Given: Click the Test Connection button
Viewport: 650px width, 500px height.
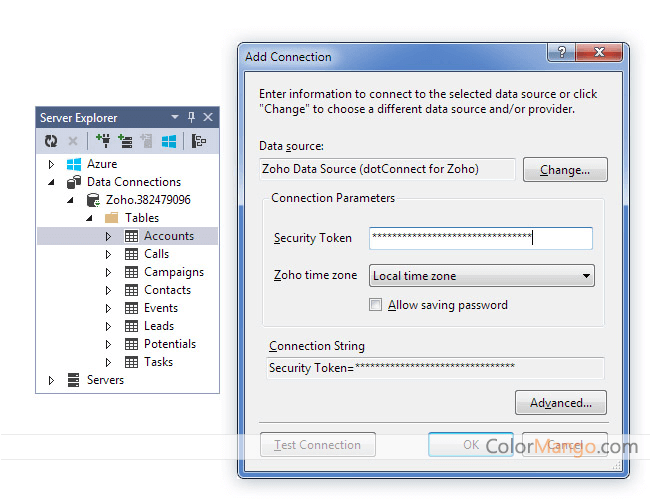Looking at the screenshot, I should [x=318, y=444].
